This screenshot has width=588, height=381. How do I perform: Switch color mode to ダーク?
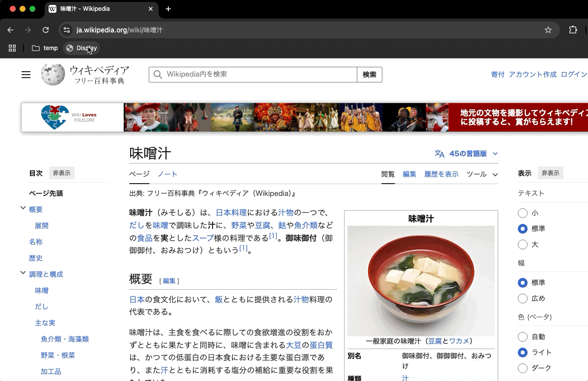click(523, 368)
